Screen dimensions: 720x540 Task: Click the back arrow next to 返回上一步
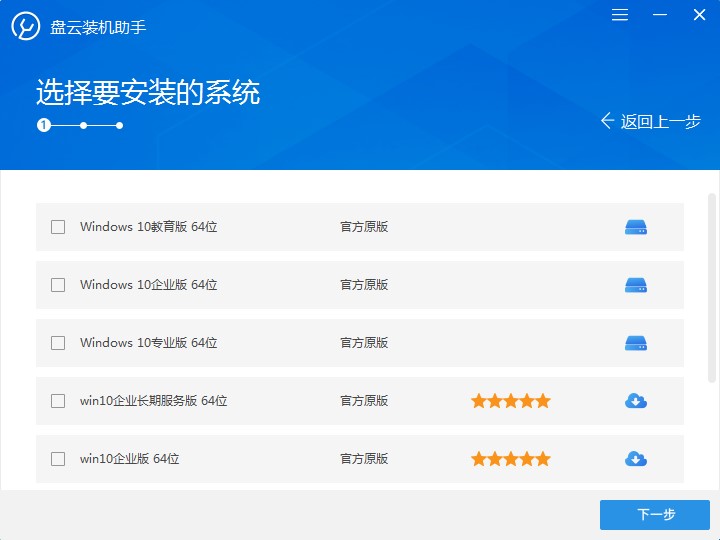pos(607,121)
